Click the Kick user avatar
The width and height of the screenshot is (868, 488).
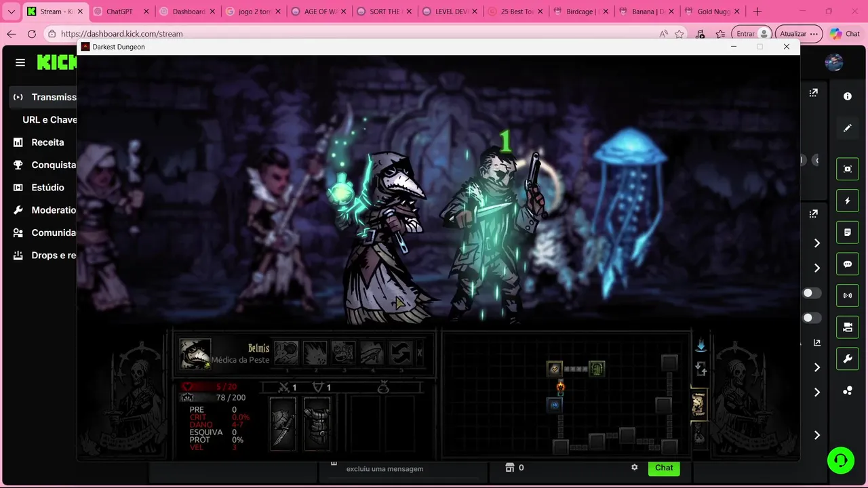(x=833, y=62)
